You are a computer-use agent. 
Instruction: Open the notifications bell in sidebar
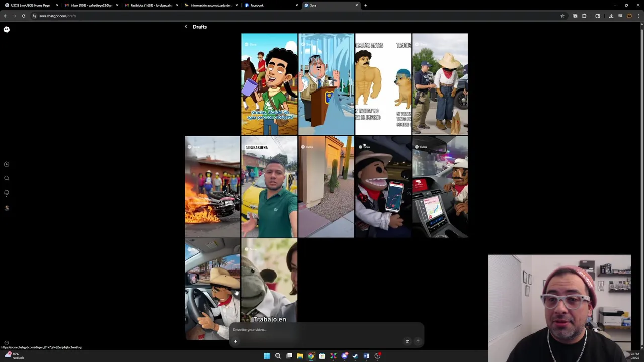tap(7, 193)
